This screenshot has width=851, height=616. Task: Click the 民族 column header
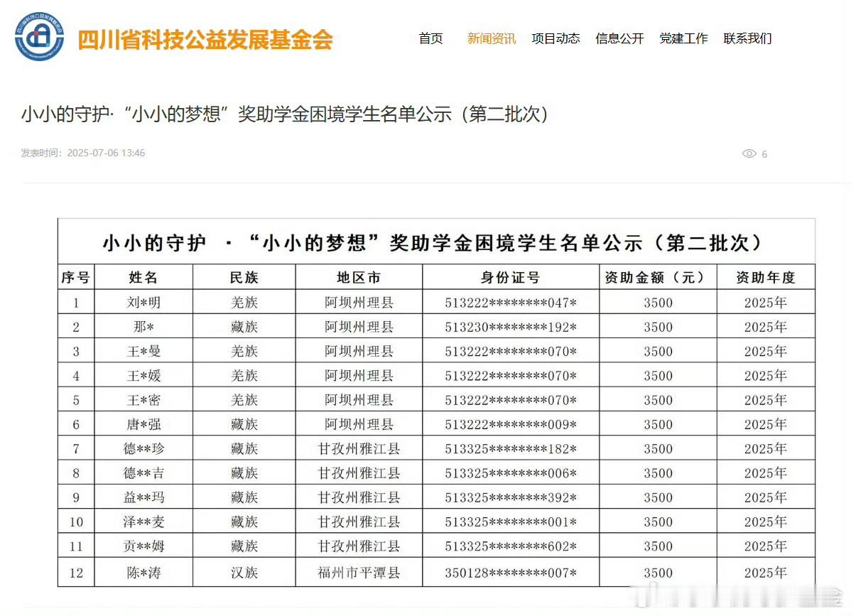[x=244, y=277]
